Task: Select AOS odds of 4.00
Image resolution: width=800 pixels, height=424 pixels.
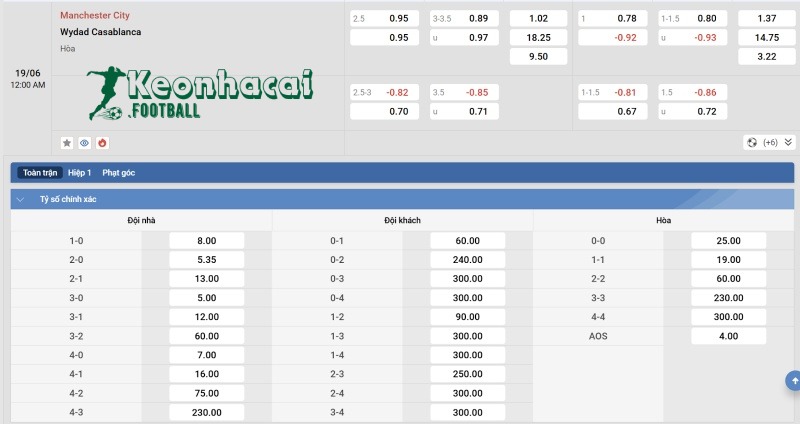Action: point(729,336)
